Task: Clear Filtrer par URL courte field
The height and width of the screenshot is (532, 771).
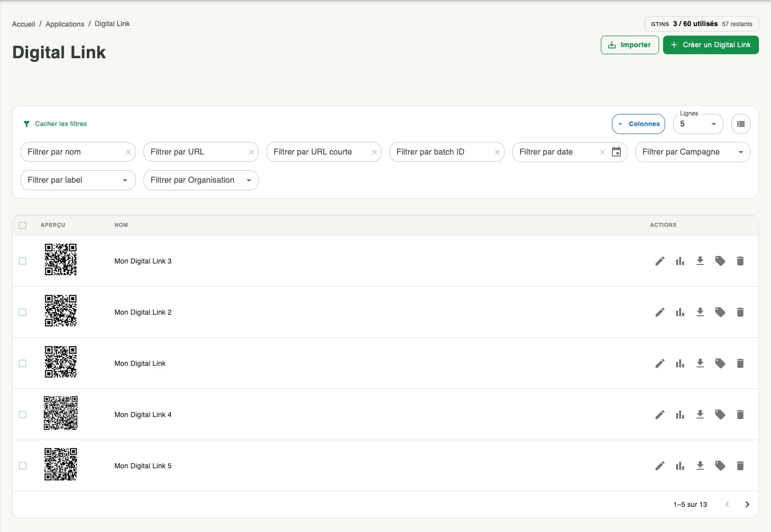Action: pos(374,152)
